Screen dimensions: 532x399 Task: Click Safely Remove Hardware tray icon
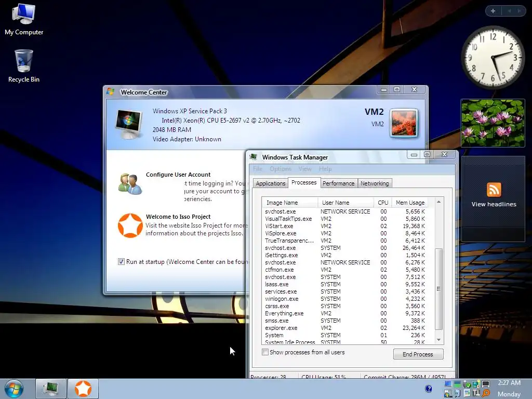click(x=467, y=384)
